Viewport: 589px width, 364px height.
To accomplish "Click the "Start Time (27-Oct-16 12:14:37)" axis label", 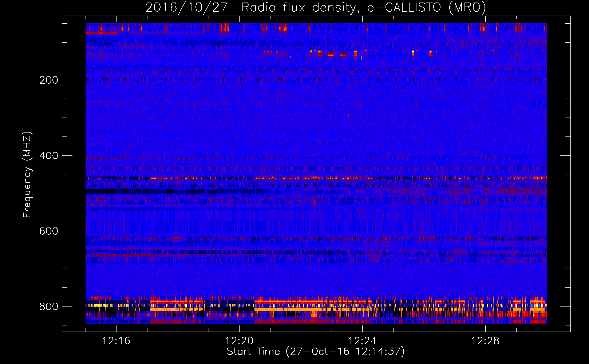I will [x=316, y=352].
